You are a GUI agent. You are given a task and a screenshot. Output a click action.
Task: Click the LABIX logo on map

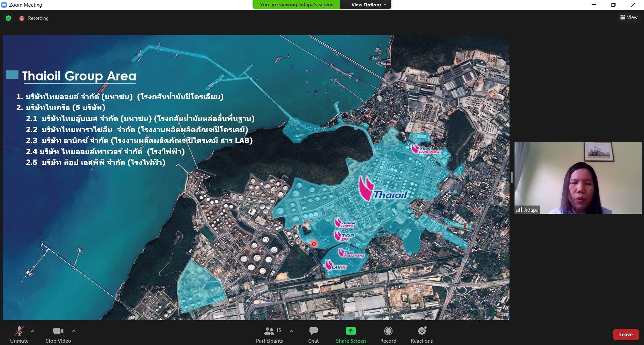(336, 265)
